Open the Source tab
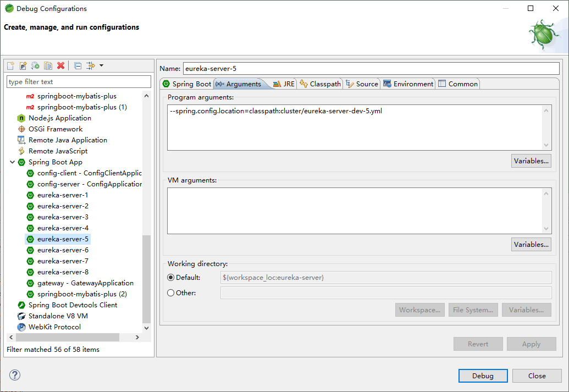Screen dimensions: 569x392 pos(362,84)
